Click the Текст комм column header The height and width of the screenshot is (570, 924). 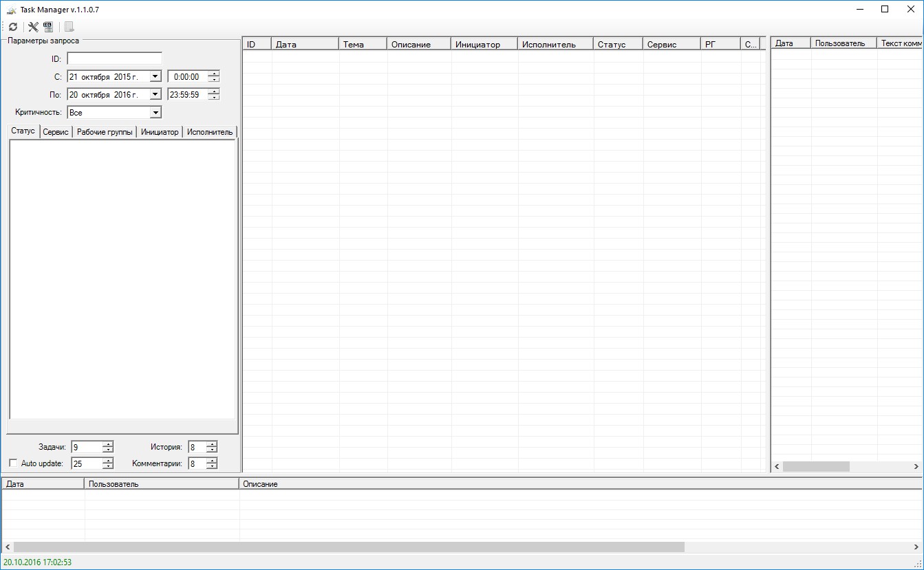tap(900, 43)
